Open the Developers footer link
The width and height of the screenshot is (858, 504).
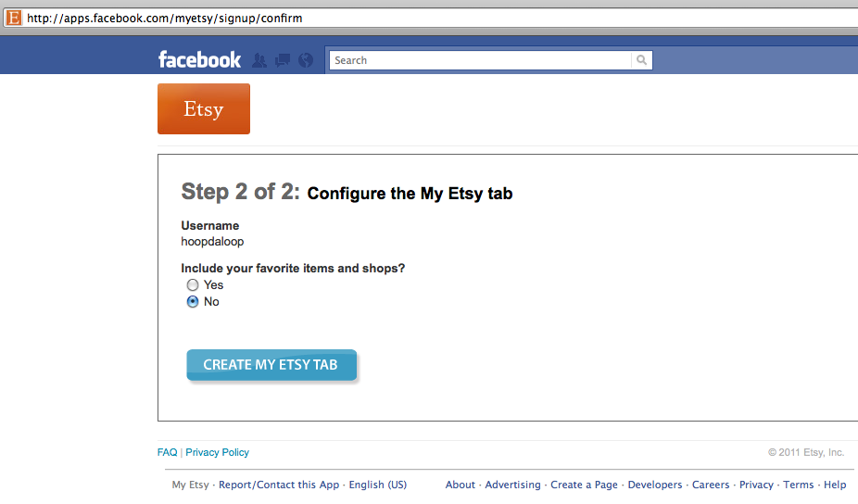[655, 485]
